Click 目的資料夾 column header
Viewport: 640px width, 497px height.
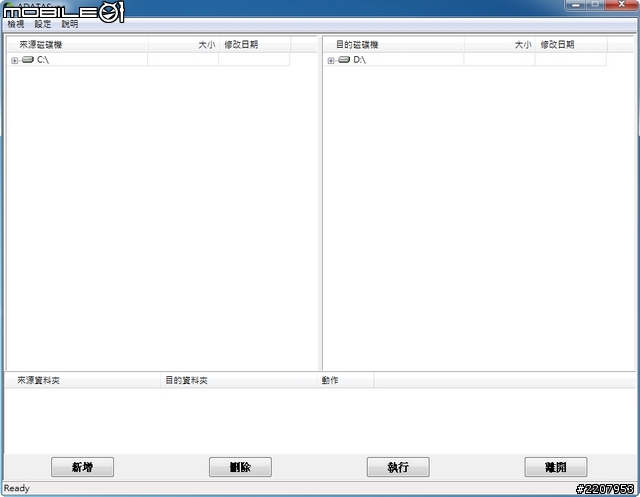coord(238,380)
